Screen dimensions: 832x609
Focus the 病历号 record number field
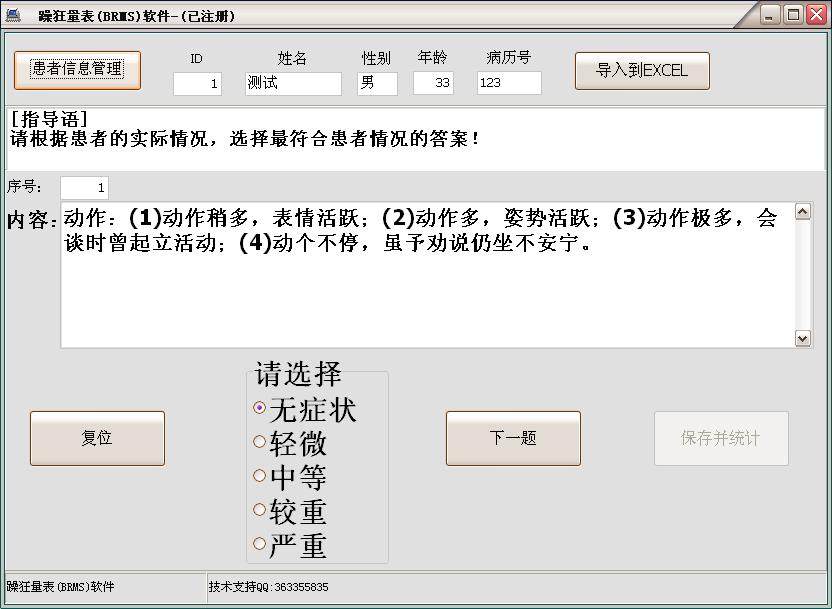[x=509, y=84]
